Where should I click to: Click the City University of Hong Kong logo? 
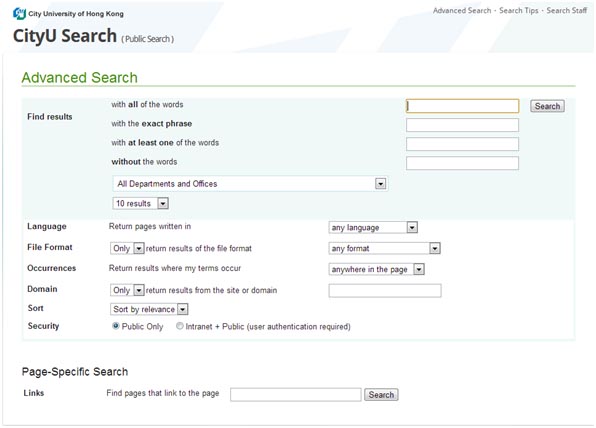68,14
